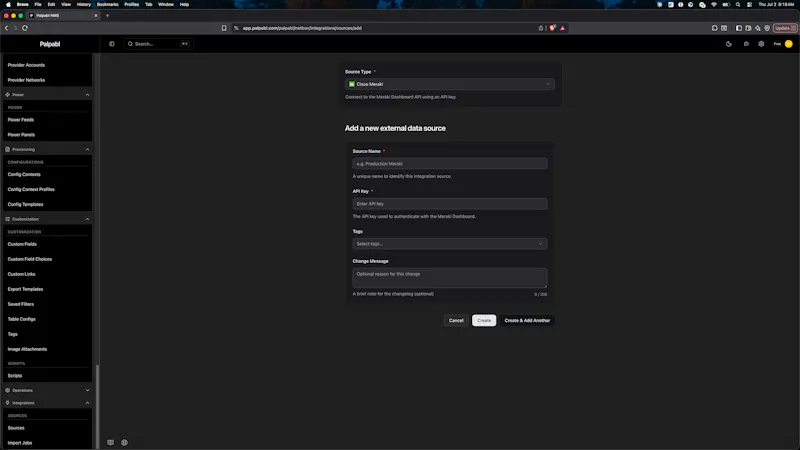This screenshot has width=800, height=450.
Task: Open Power Panels in sidebar
Action: click(21, 135)
